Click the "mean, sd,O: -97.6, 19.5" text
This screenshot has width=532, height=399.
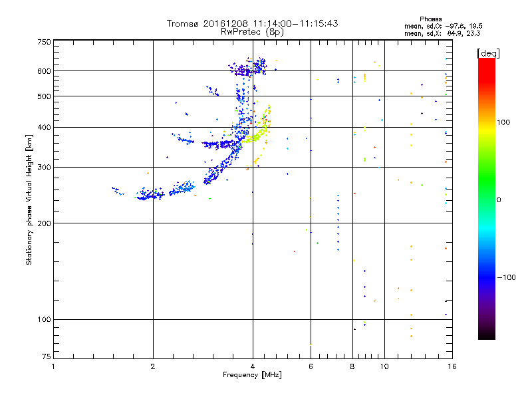click(443, 26)
